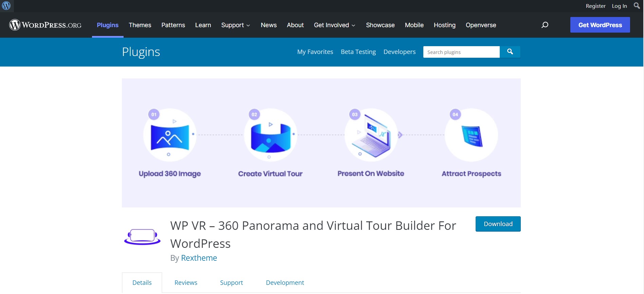Click the WP VR plugin headset icon
The image size is (644, 294).
coord(142,237)
